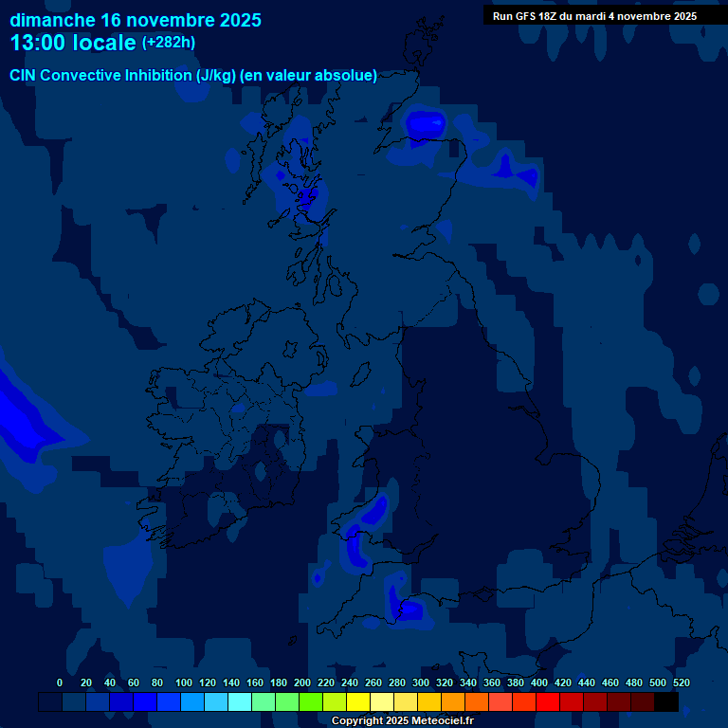Viewport: 728px width, 728px height.
Task: Click the first dark navy legend swatch
Action: (x=50, y=701)
